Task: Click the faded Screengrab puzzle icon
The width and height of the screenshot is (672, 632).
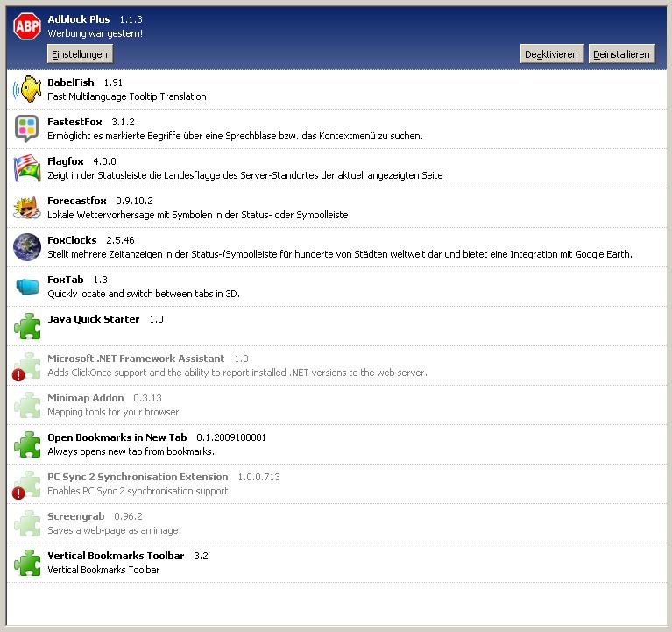Action: pyautogui.click(x=26, y=523)
